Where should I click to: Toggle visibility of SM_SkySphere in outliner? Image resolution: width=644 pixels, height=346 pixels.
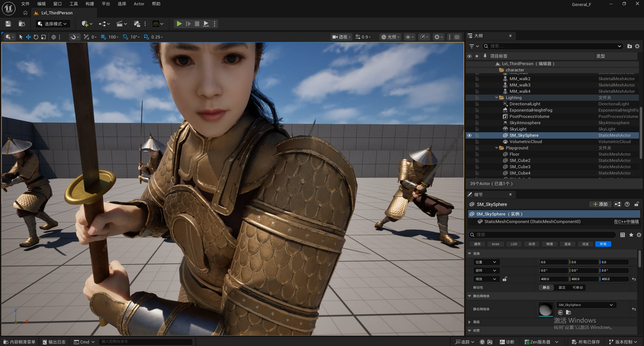coord(469,135)
